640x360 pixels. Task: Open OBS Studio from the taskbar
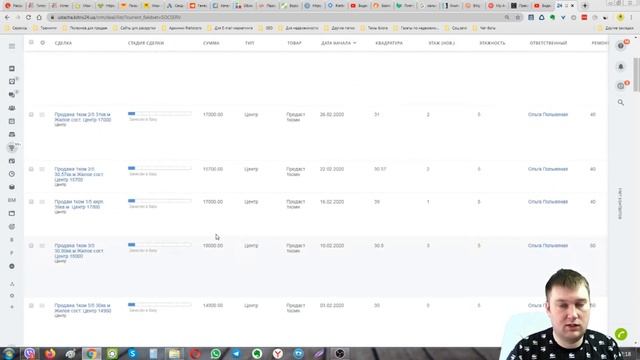pos(340,353)
